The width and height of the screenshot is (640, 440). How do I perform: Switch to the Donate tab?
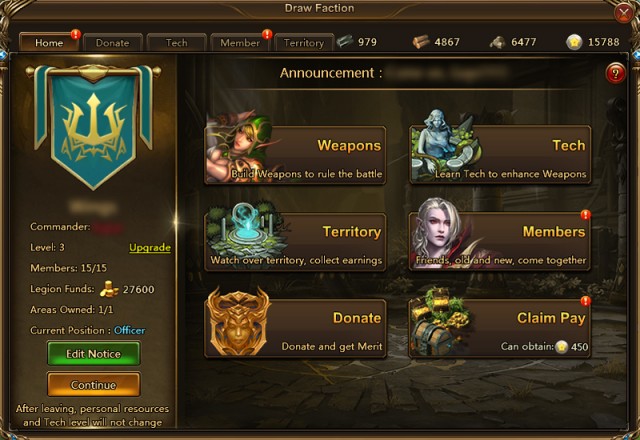click(113, 42)
